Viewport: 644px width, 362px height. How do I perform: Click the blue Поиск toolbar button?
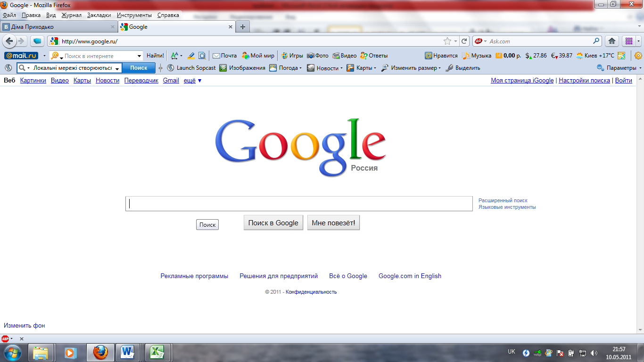(139, 68)
